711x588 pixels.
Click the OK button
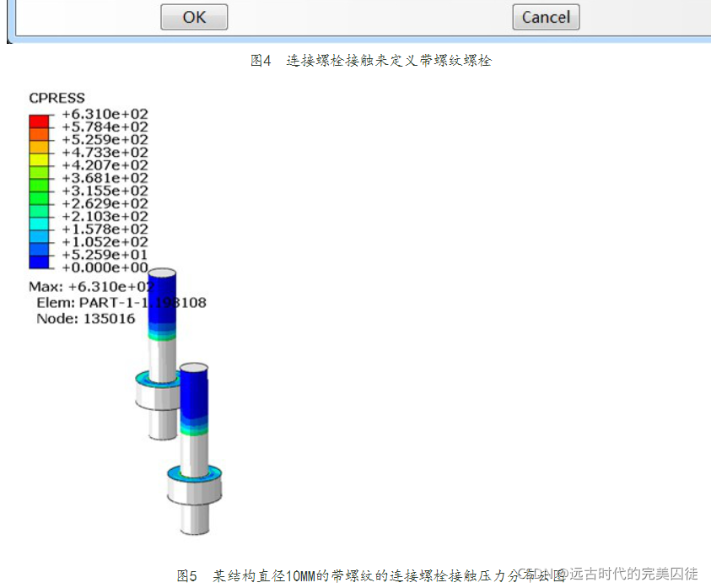click(x=194, y=17)
